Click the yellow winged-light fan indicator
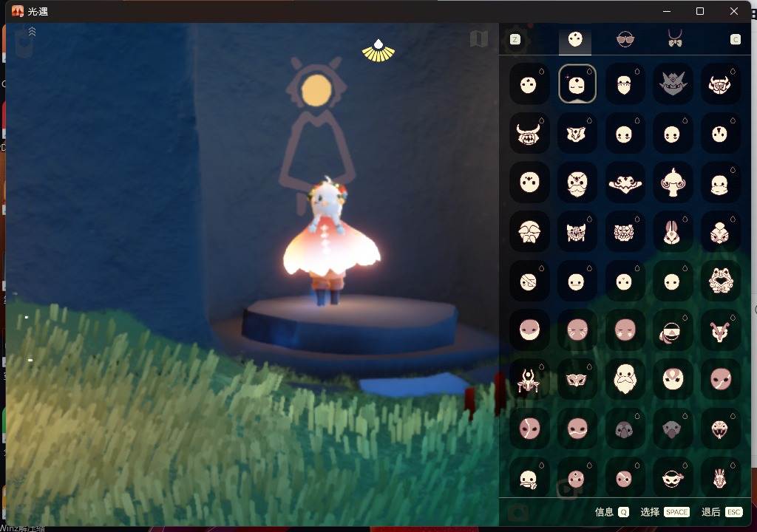This screenshot has height=532, width=757. pos(378,51)
